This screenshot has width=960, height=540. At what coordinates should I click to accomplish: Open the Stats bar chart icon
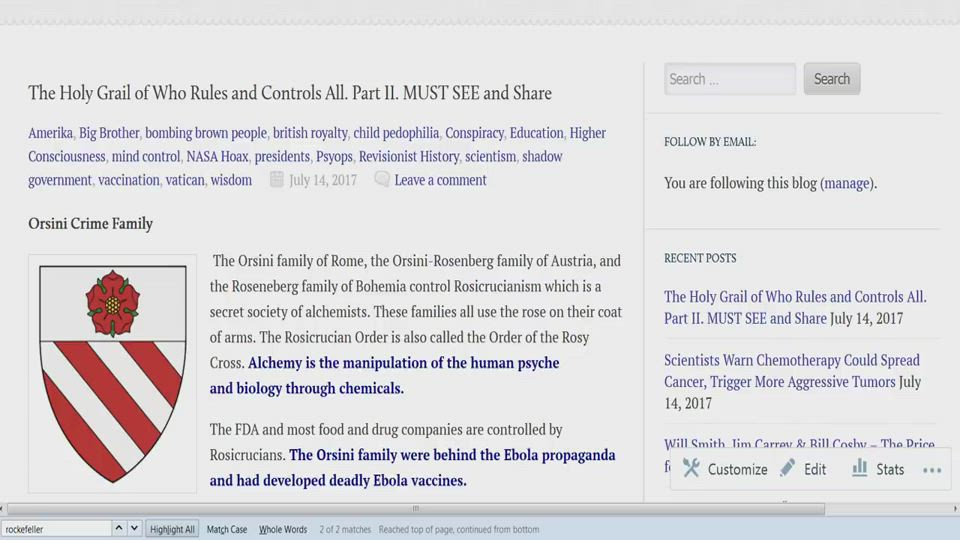(860, 469)
